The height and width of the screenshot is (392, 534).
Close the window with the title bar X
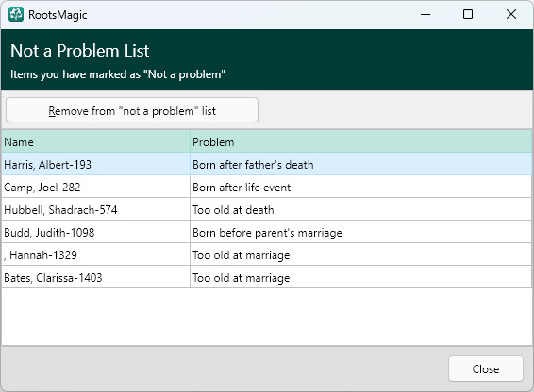510,14
